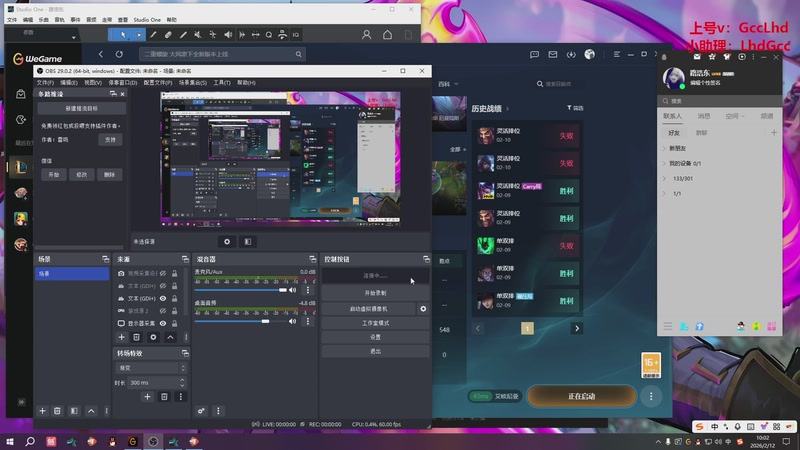
Task: Switch to 消息 tab in QQ
Action: 704,116
